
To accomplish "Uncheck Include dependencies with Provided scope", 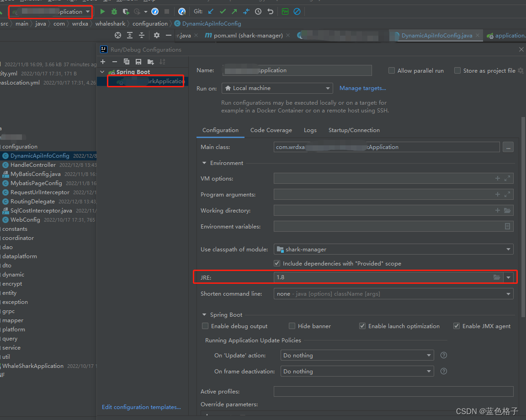I will click(x=277, y=263).
